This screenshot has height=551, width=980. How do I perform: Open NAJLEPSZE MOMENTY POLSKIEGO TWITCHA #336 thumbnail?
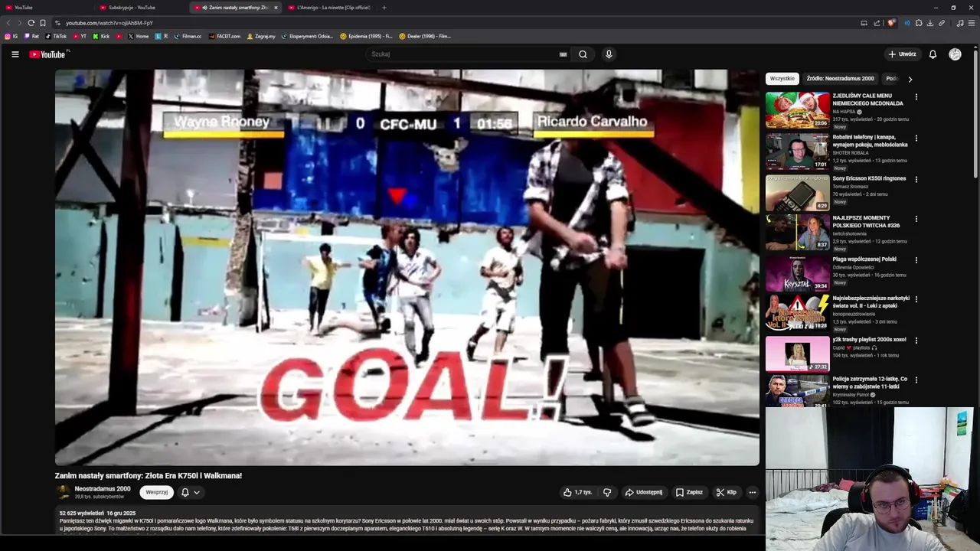click(798, 233)
